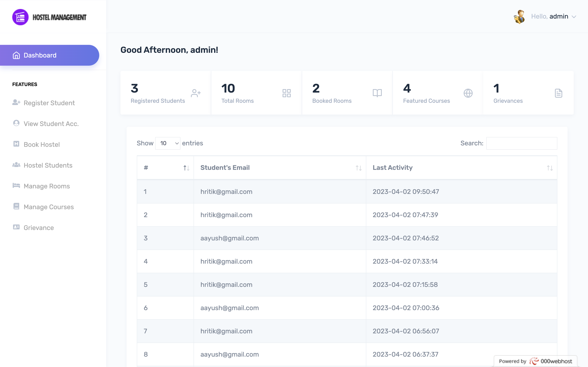This screenshot has height=367, width=588.
Task: Click the Registered Students stat card
Action: coord(165,93)
